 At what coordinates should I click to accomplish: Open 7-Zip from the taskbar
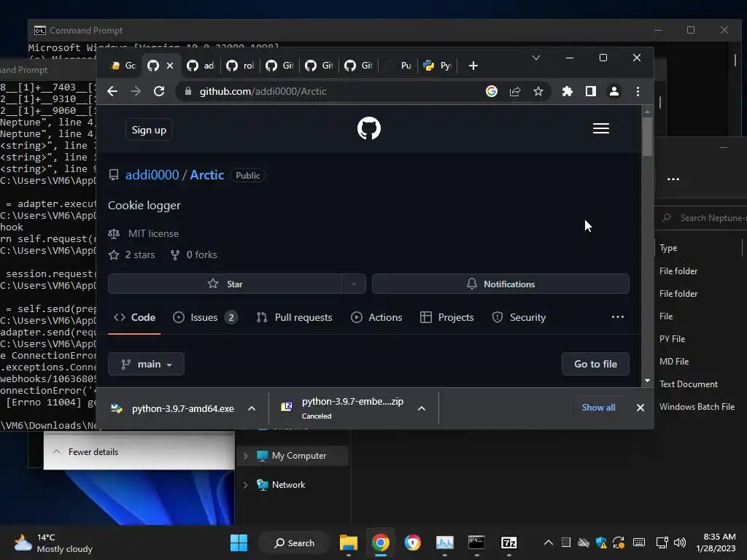(508, 542)
